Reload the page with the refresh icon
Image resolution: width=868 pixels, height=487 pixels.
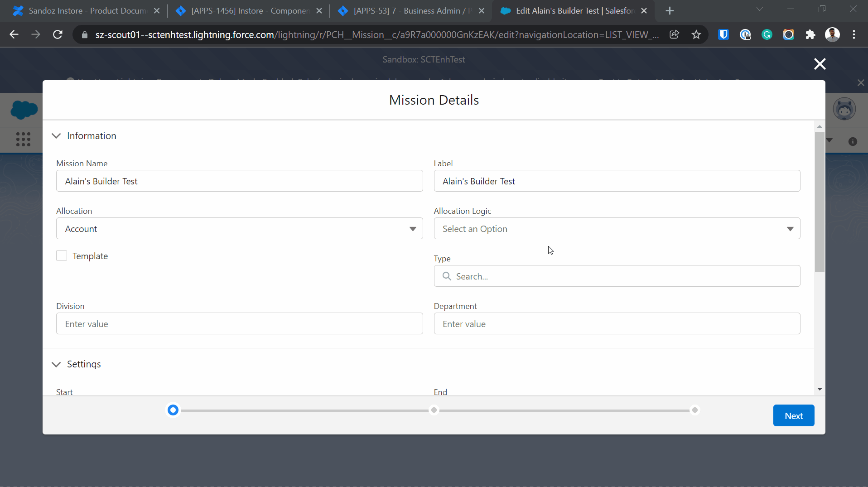point(58,35)
